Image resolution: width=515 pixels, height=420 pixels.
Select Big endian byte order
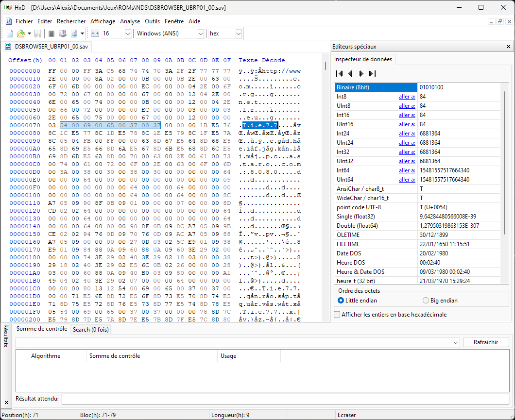(426, 301)
